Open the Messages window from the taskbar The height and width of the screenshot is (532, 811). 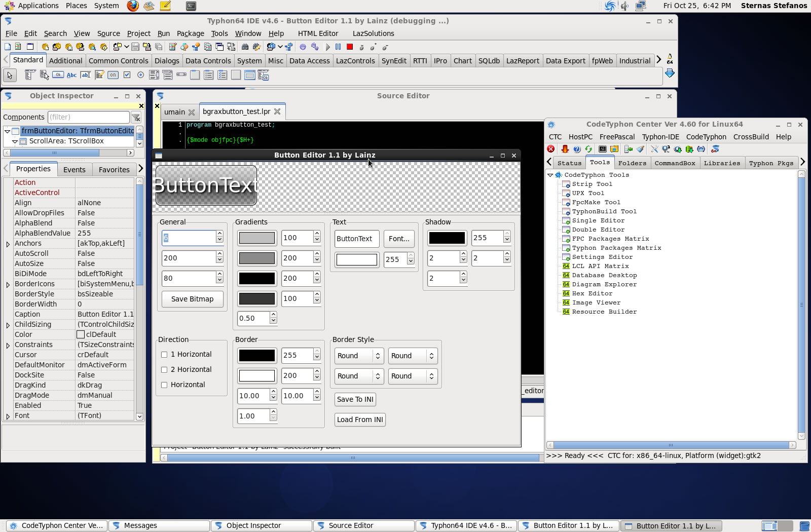(x=159, y=525)
